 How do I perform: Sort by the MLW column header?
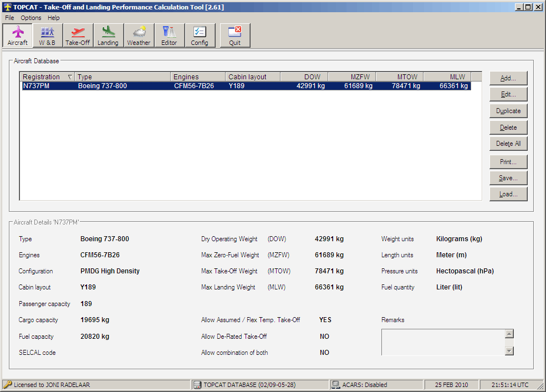coord(447,77)
